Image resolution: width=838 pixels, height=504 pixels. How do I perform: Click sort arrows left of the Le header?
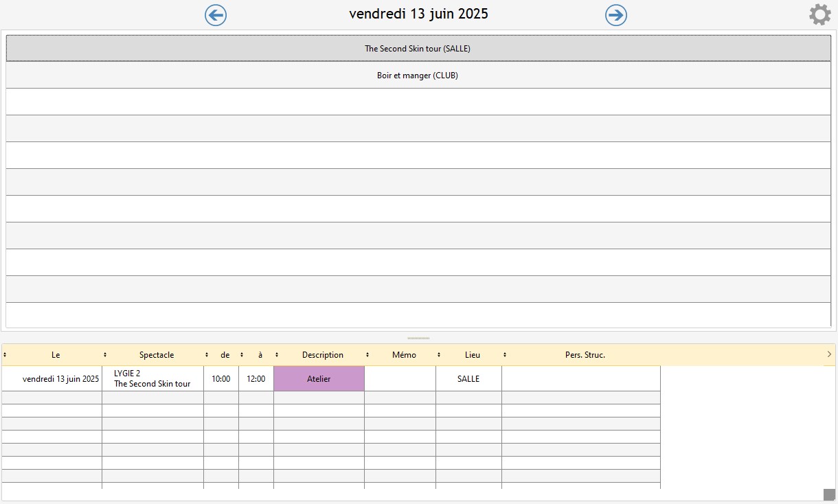(5, 355)
